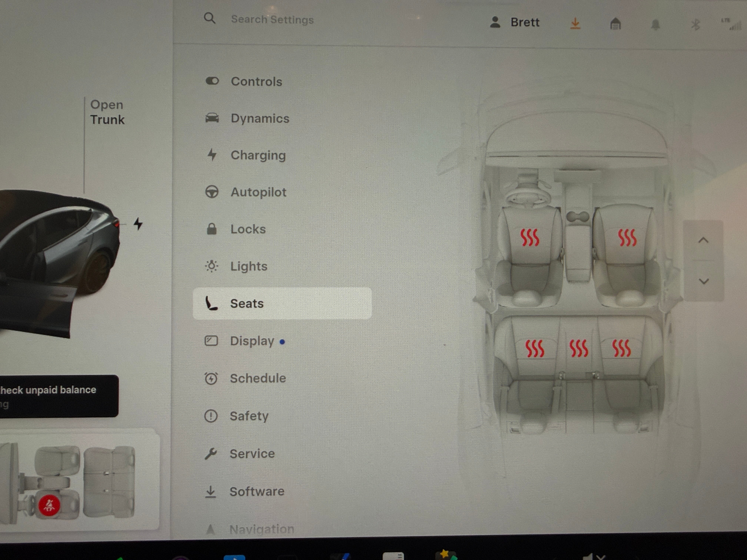Open the garage HomeLink icon

coord(615,24)
